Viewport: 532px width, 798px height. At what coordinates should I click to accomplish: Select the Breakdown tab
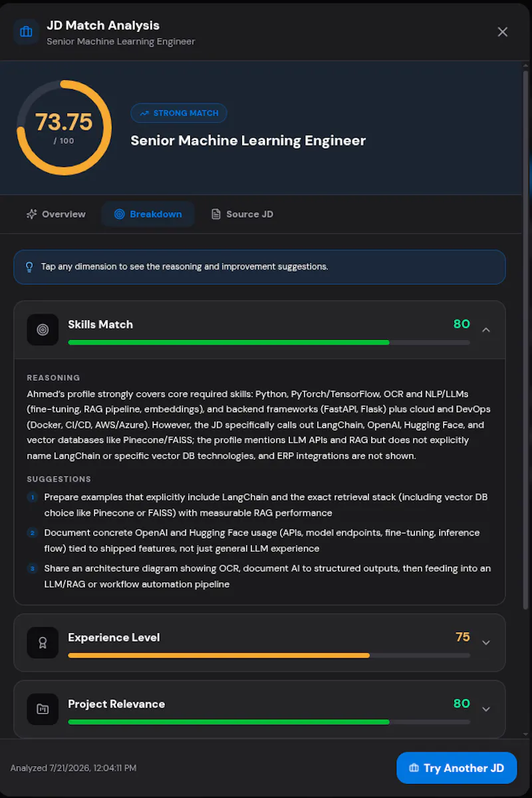pyautogui.click(x=148, y=214)
